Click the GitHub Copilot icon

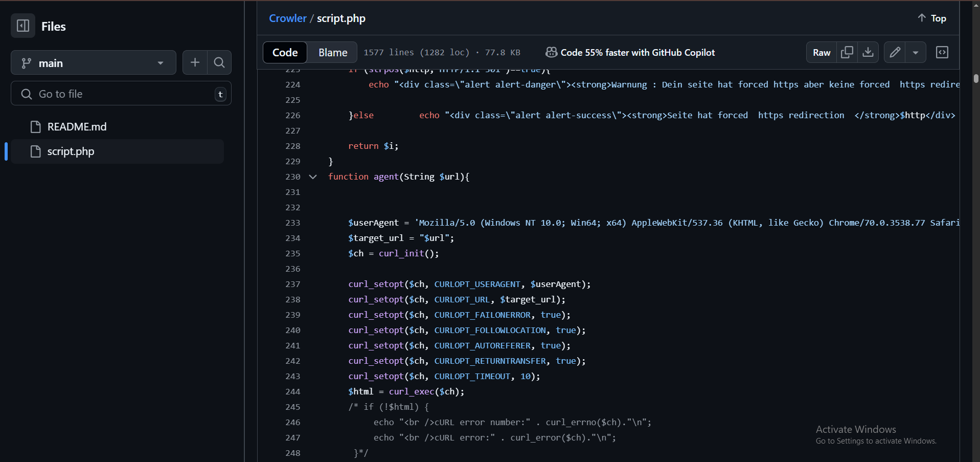[x=551, y=52]
